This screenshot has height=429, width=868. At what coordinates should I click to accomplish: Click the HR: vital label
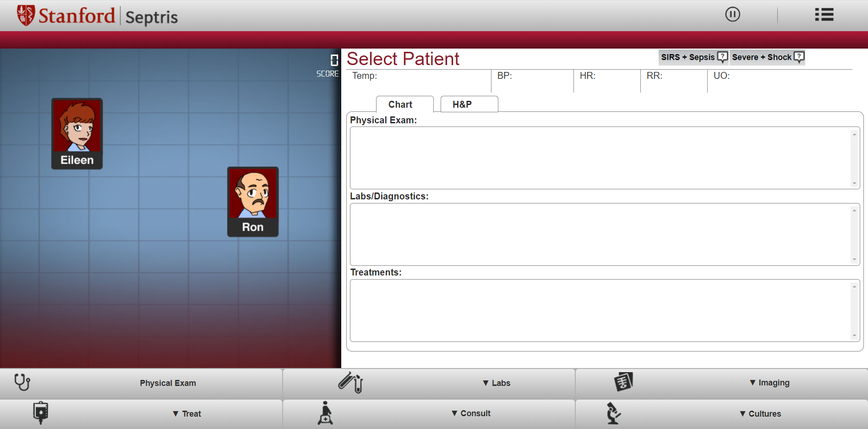[x=588, y=76]
